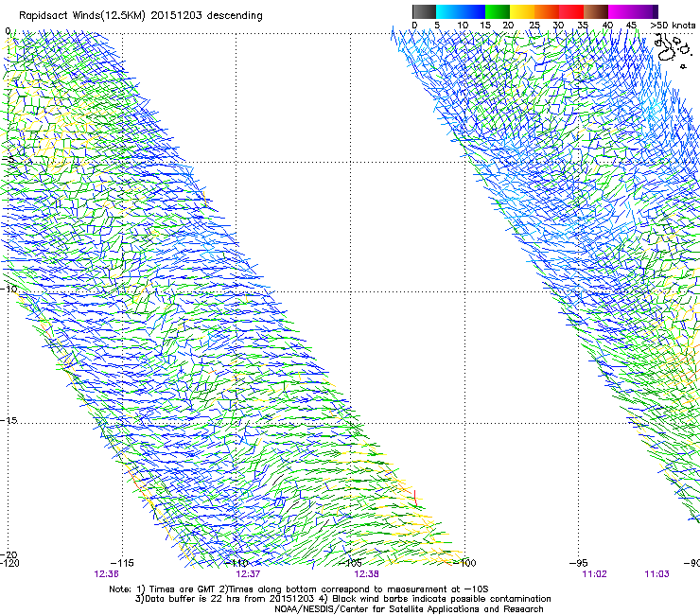Viewport: 700px width, 615px height.
Task: Click the '>50 knots' legend label
Action: coord(673,26)
